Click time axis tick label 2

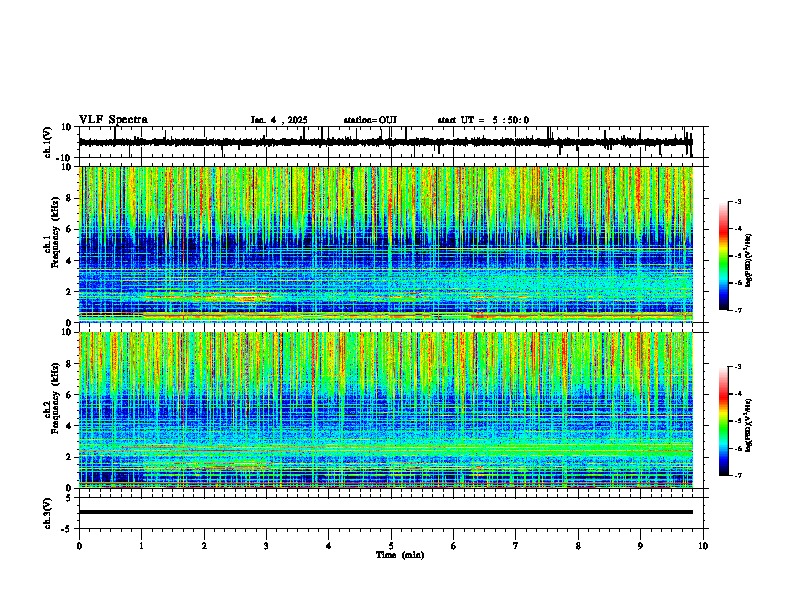(204, 546)
